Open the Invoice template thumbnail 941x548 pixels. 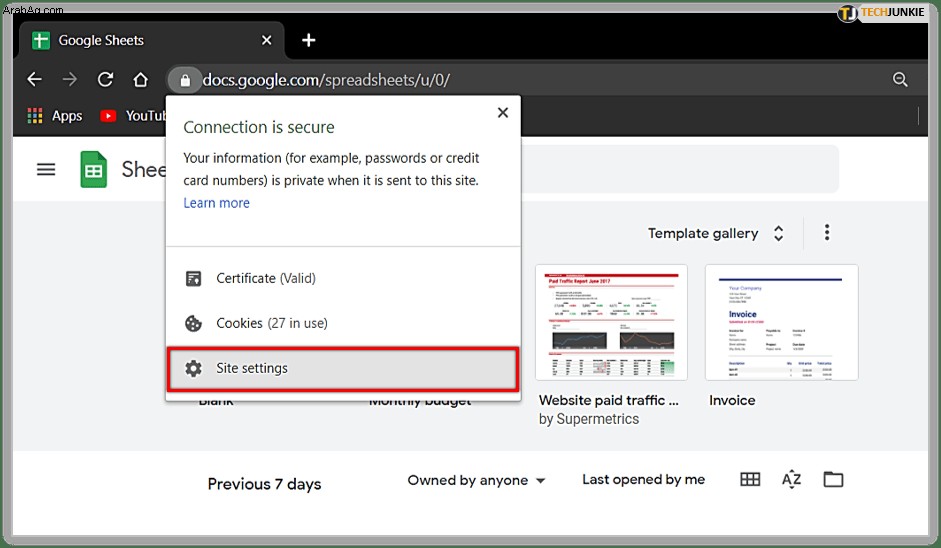[781, 322]
